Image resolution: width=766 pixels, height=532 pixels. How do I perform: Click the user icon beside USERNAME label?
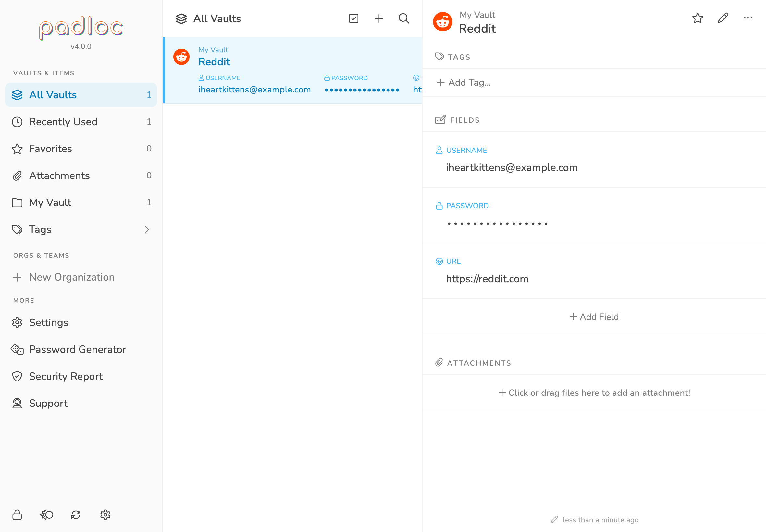pos(439,150)
